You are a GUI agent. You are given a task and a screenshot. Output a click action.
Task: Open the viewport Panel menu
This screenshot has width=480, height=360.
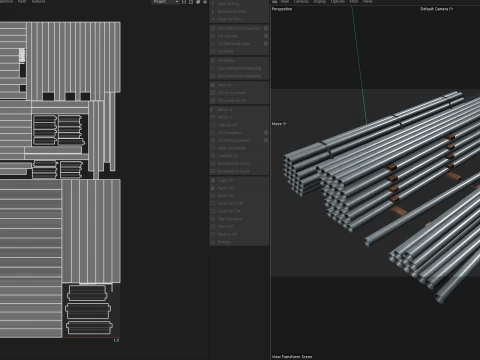coord(368,2)
